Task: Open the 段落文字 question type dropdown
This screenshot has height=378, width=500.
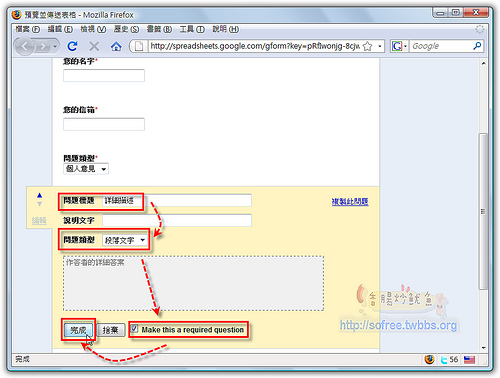Action: pos(125,240)
